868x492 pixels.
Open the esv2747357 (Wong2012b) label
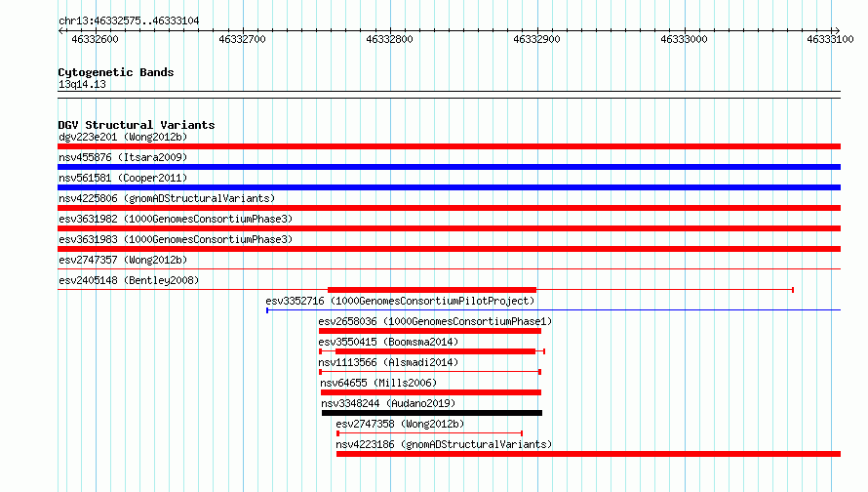[x=123, y=260]
